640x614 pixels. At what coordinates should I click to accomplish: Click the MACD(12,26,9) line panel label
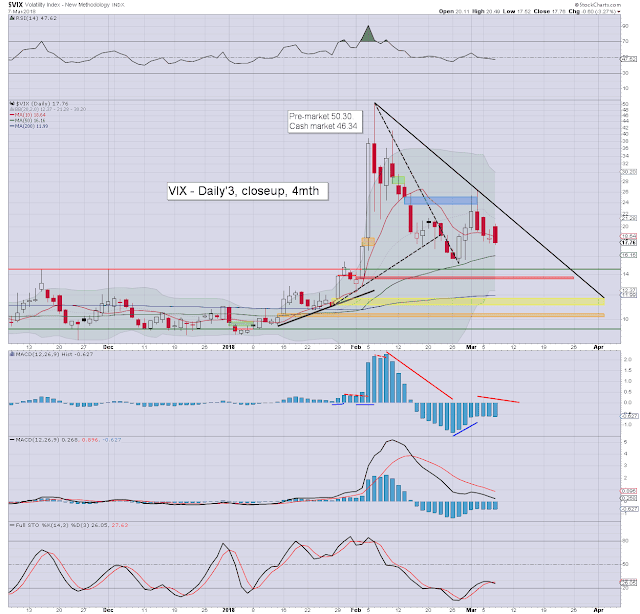pyautogui.click(x=69, y=440)
